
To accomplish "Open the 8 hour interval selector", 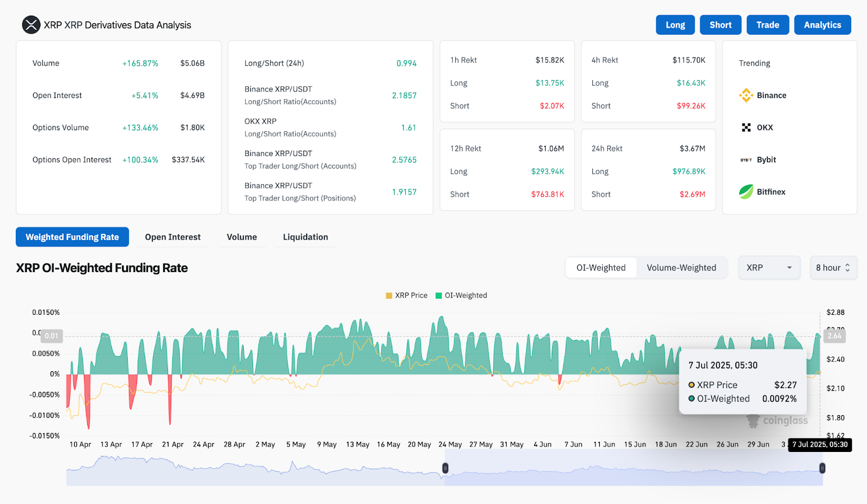I will click(833, 268).
